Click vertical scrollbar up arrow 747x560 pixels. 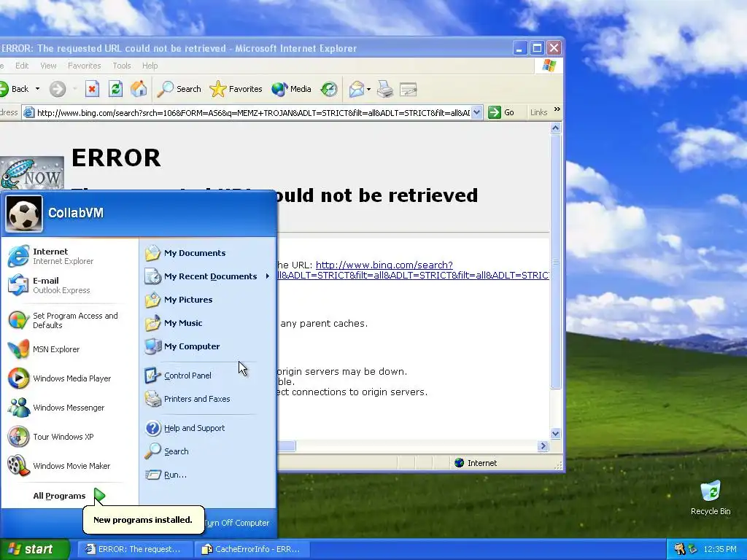(x=555, y=128)
